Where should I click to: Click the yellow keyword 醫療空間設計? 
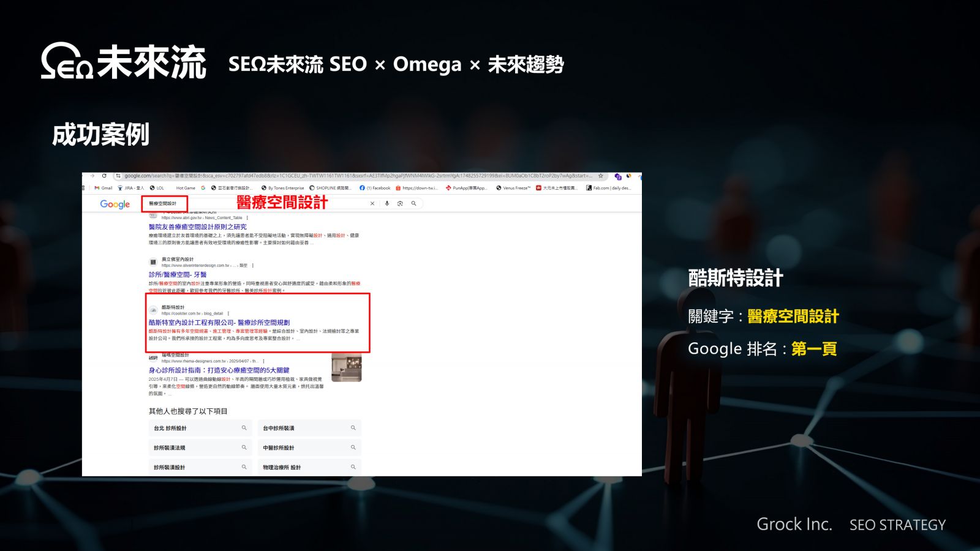pos(793,317)
